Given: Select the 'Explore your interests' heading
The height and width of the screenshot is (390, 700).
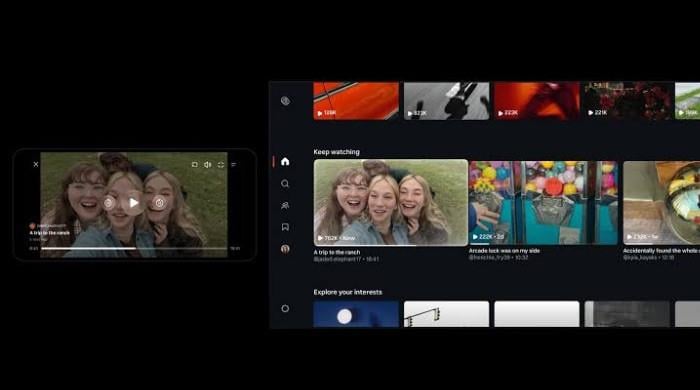Looking at the screenshot, I should pos(348,292).
